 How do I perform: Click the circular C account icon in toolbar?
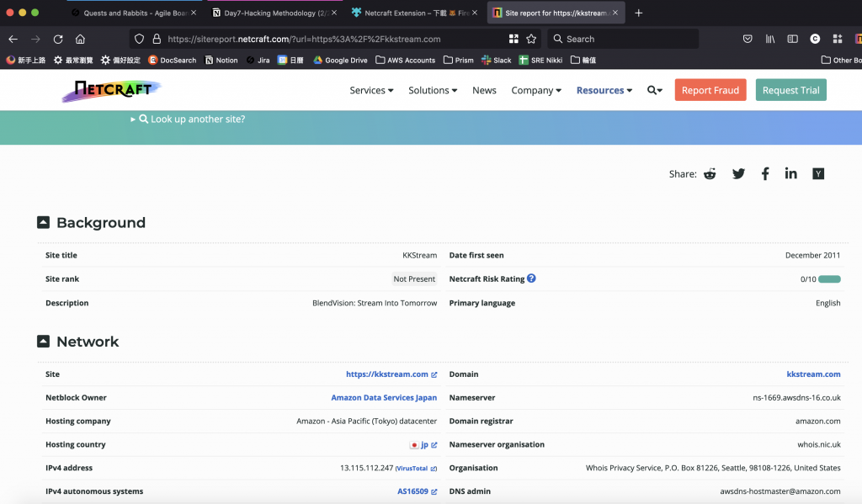815,39
